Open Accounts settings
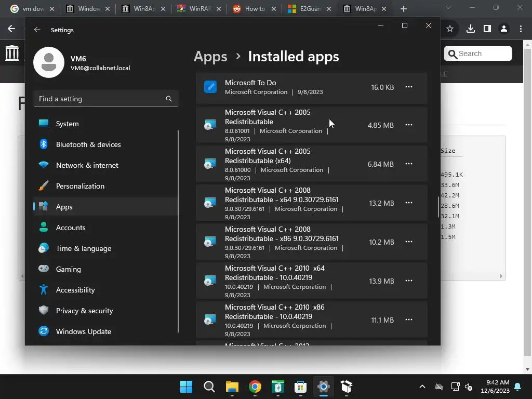Image resolution: width=532 pixels, height=399 pixels. pyautogui.click(x=105, y=228)
